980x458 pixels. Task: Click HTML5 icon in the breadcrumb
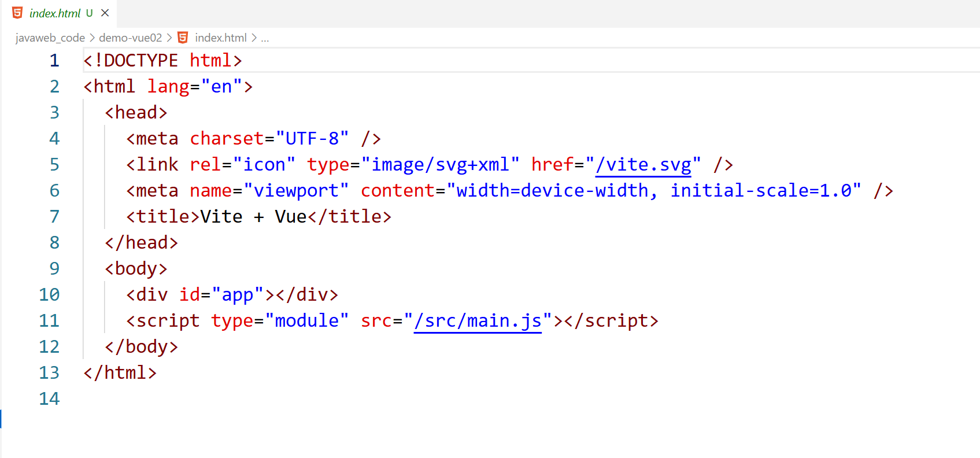[x=183, y=38]
